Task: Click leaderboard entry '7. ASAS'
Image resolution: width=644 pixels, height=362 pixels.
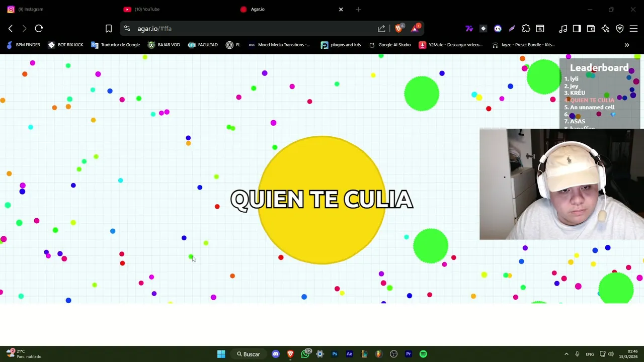Action: (575, 121)
